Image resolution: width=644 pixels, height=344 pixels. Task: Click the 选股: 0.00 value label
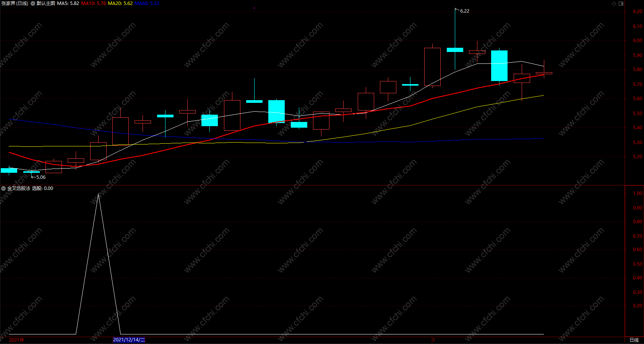point(42,188)
